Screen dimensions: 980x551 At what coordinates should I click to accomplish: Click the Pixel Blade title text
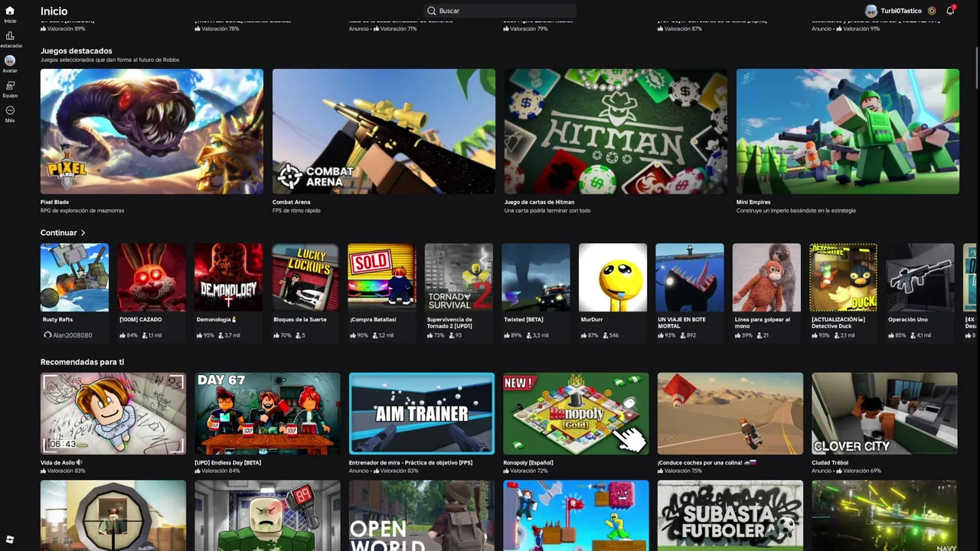coord(54,202)
